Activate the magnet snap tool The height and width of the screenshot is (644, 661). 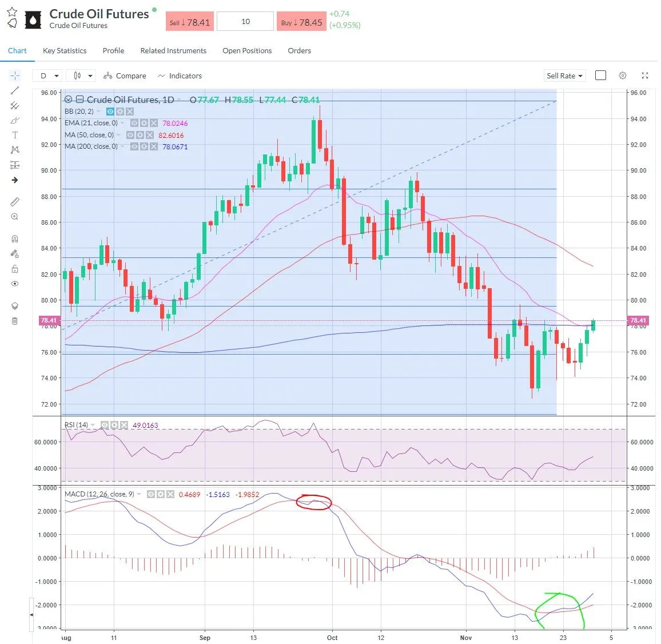pyautogui.click(x=15, y=238)
